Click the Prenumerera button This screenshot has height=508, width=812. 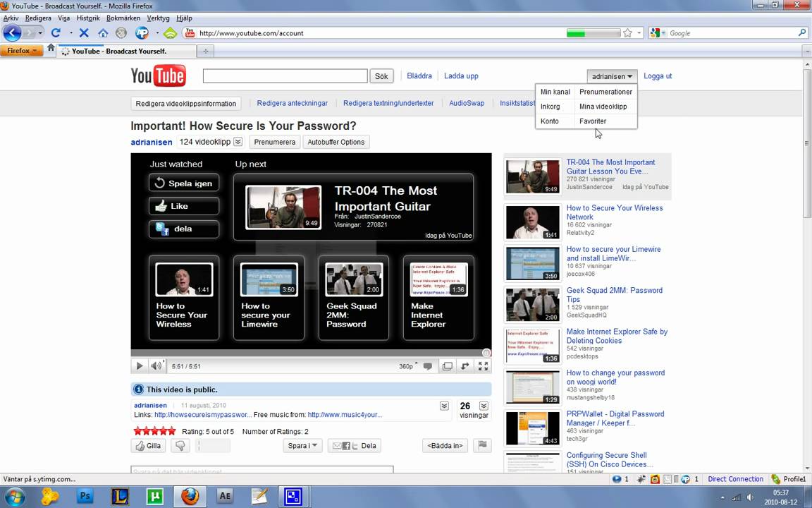[x=274, y=142]
